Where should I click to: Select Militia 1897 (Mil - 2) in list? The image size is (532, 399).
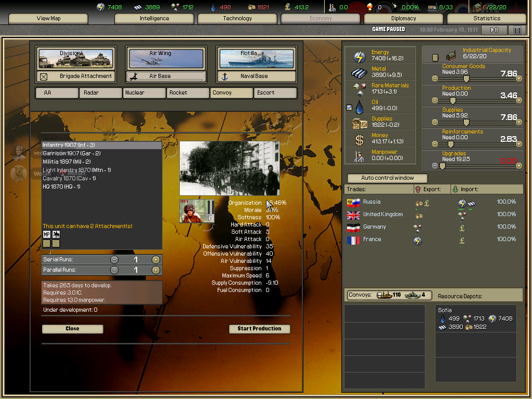(x=101, y=162)
